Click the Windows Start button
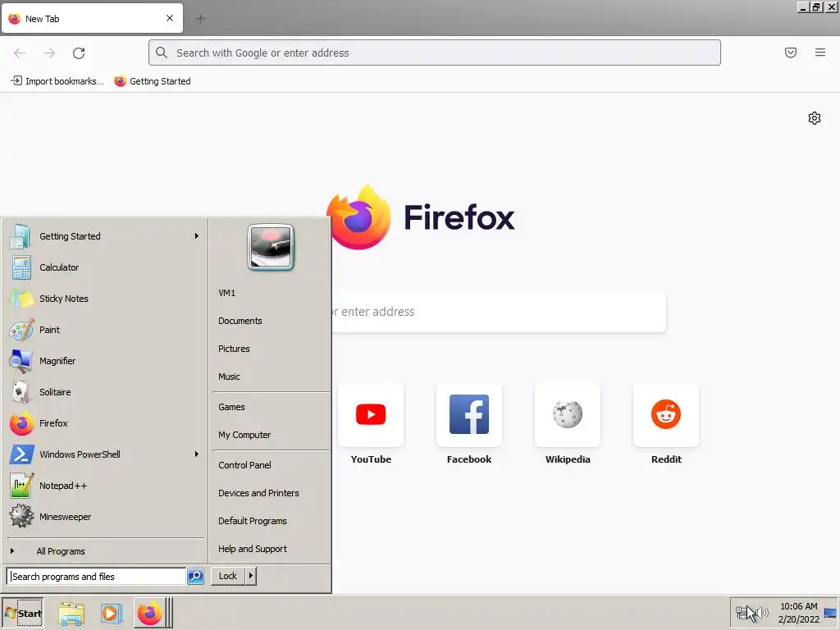The image size is (840, 630). click(x=23, y=613)
